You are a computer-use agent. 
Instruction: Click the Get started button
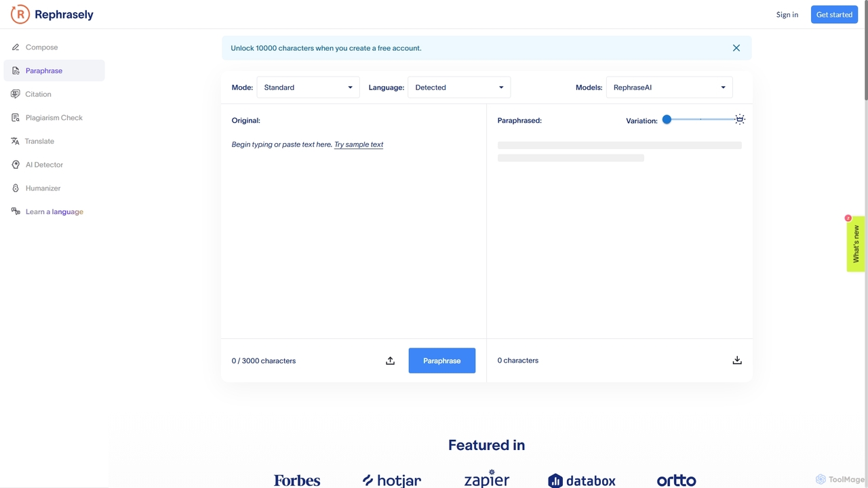pos(834,14)
